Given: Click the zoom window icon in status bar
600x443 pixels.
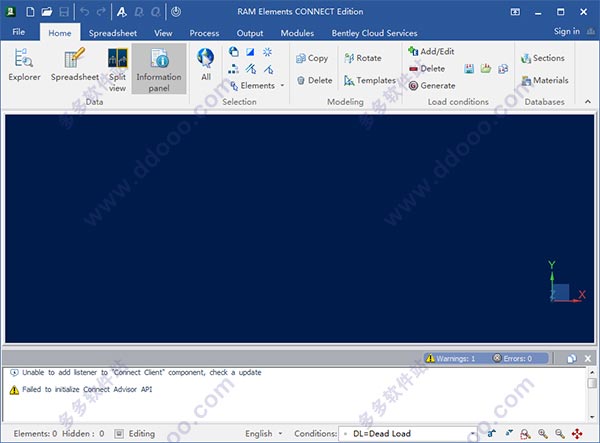Looking at the screenshot, I should coord(525,434).
